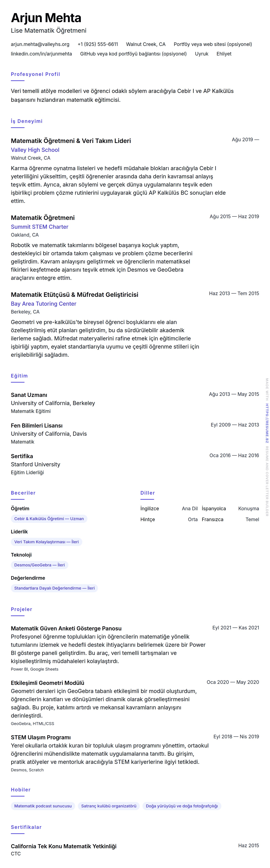Image resolution: width=270 pixels, height=868 pixels.
Task: Select the Veri Takım Kolaylaştırması skill tag
Action: [46, 542]
